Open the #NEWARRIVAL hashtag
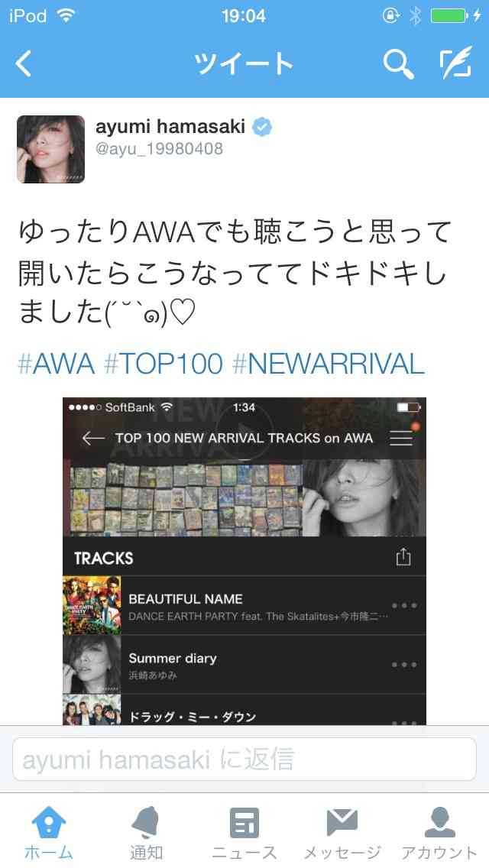489x868 pixels. tap(328, 364)
